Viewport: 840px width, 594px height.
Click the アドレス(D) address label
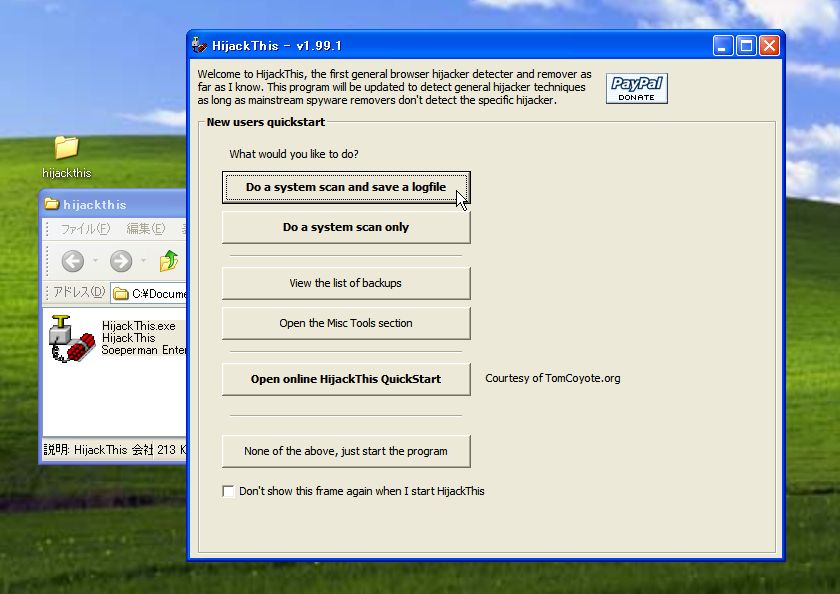[x=79, y=292]
